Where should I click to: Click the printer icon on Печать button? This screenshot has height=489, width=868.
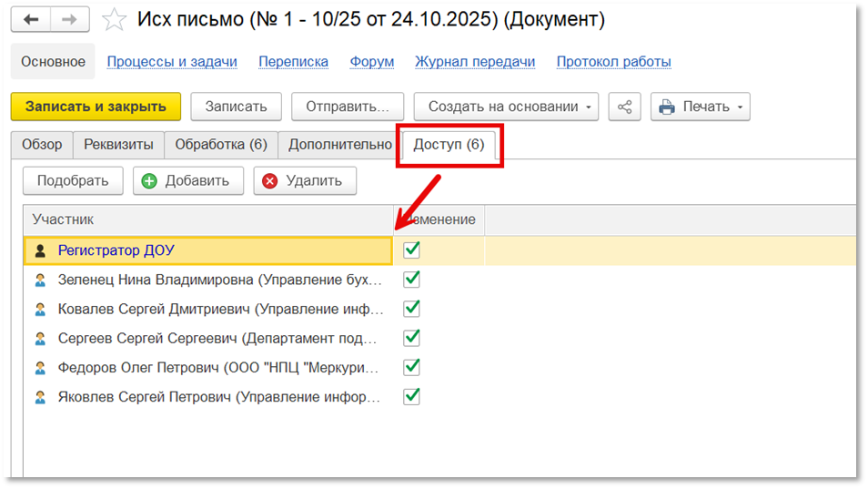[x=667, y=107]
